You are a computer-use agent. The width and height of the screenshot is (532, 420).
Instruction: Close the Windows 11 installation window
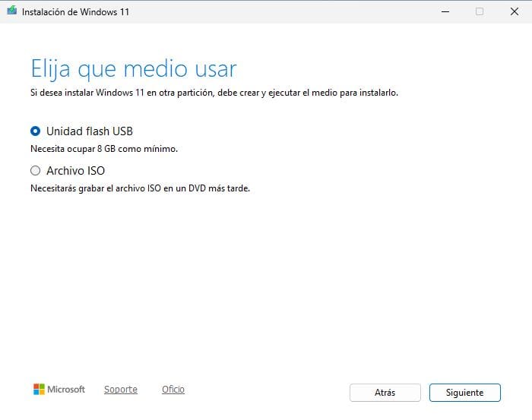[515, 11]
